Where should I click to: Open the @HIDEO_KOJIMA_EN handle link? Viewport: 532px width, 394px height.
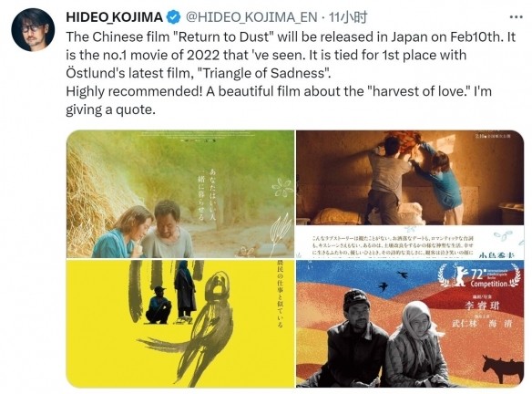251,17
